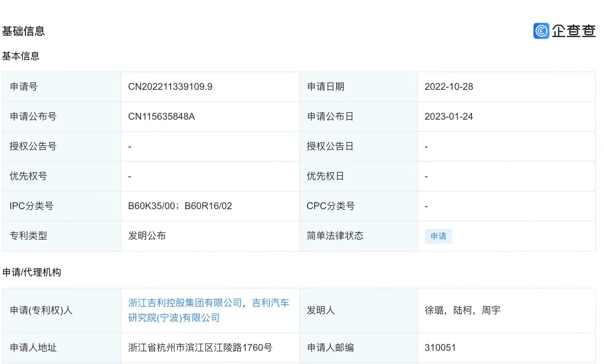Select IPC value B60K35/00；B60R16/02

click(x=180, y=206)
